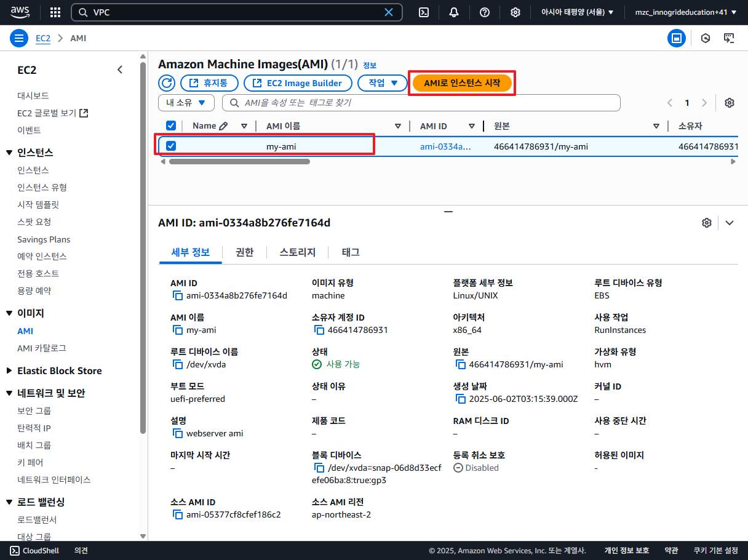Image resolution: width=748 pixels, height=560 pixels.
Task: Click the EC2 breadcrumb link
Action: [x=43, y=38]
